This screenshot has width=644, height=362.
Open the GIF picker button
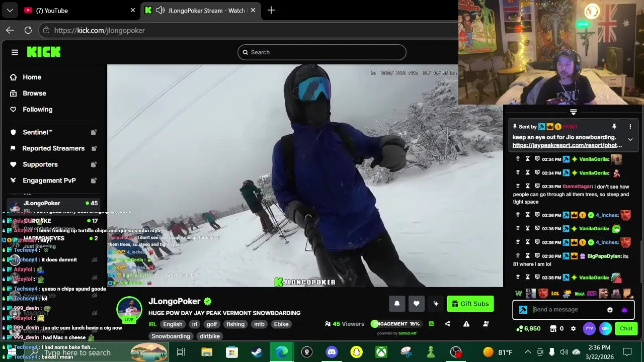click(605, 328)
